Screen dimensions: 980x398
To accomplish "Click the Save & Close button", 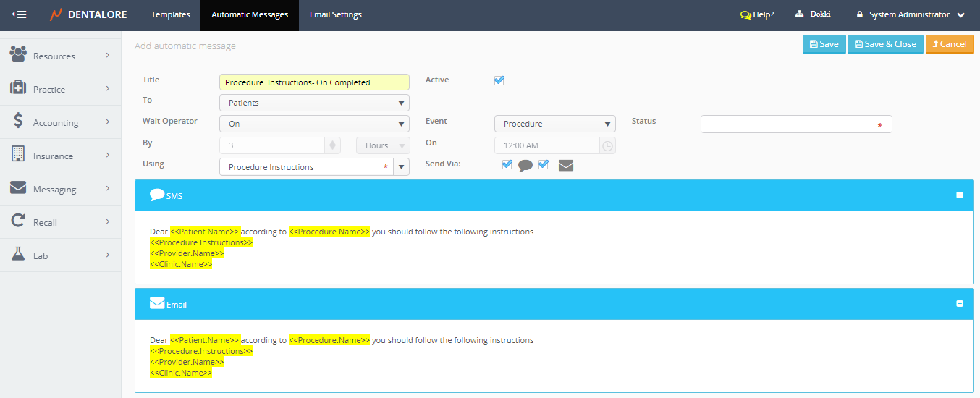I will (884, 44).
